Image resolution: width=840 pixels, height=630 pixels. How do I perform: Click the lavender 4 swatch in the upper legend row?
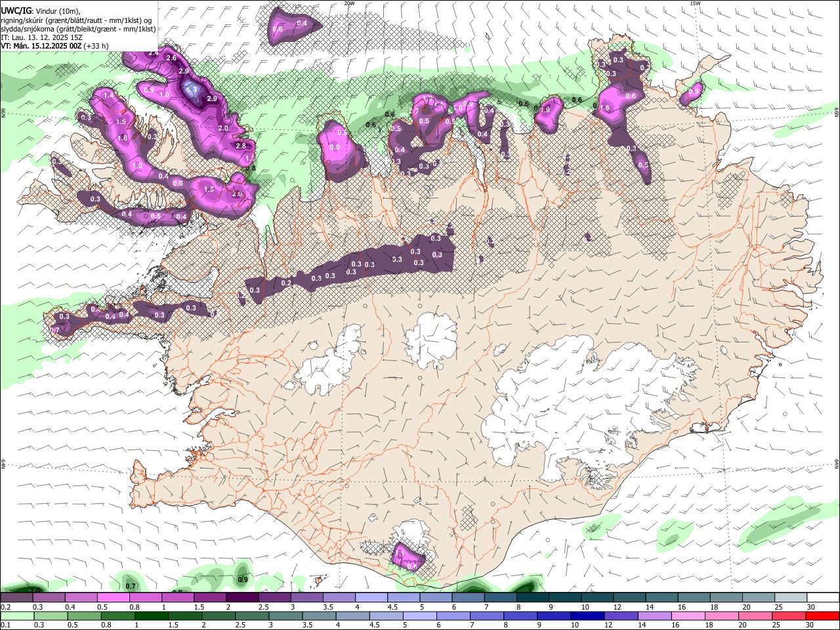[x=371, y=598]
